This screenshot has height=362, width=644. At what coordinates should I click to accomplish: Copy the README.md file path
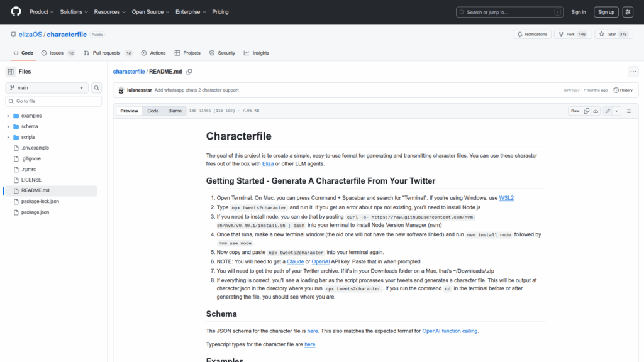click(x=189, y=72)
